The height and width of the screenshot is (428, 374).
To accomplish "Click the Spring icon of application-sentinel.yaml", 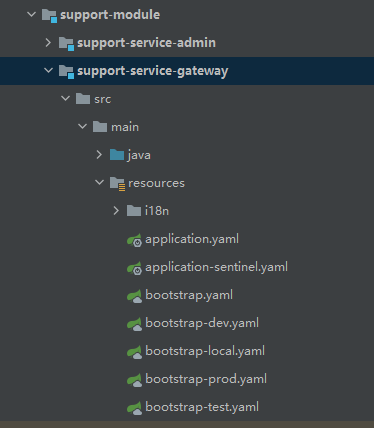I will [135, 268].
